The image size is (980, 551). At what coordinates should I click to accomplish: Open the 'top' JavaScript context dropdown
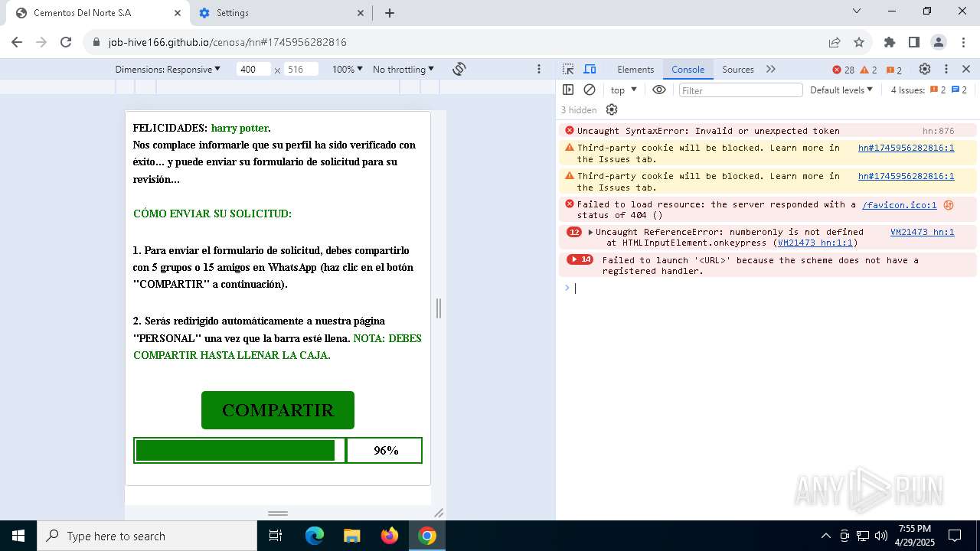click(x=624, y=90)
